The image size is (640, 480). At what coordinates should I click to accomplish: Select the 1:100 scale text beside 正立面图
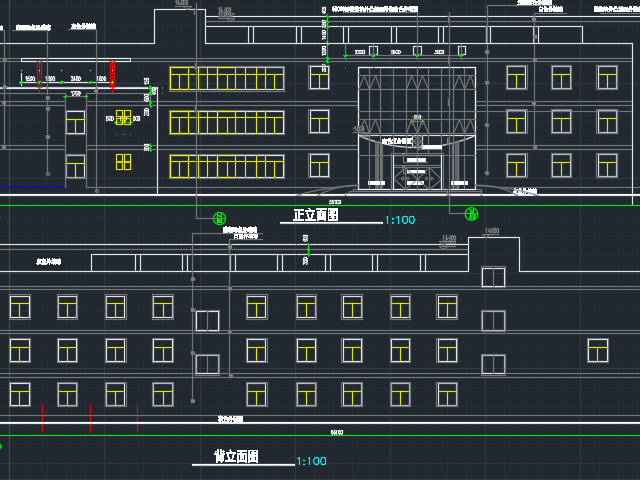pyautogui.click(x=401, y=220)
